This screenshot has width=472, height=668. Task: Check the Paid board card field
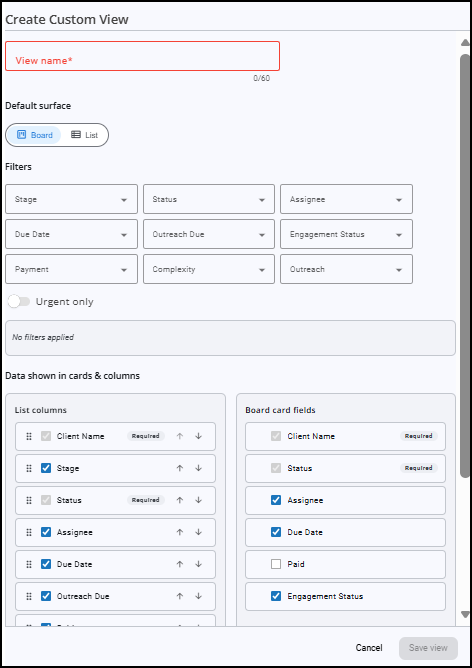point(276,564)
